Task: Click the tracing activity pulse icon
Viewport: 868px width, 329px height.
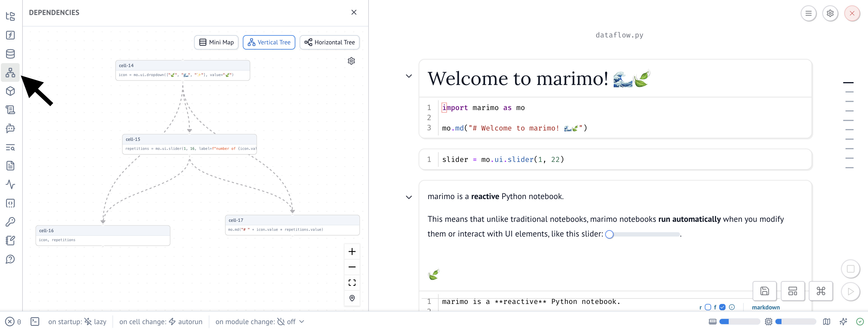Action: coord(10,185)
